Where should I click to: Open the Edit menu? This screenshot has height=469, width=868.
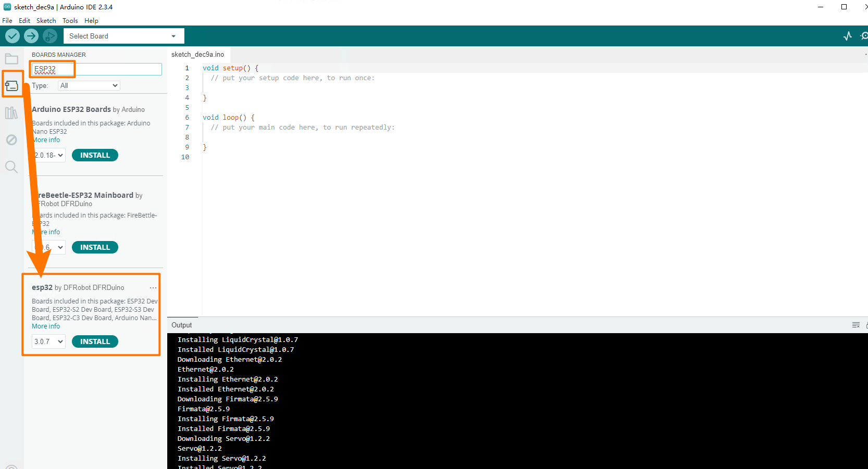click(24, 21)
